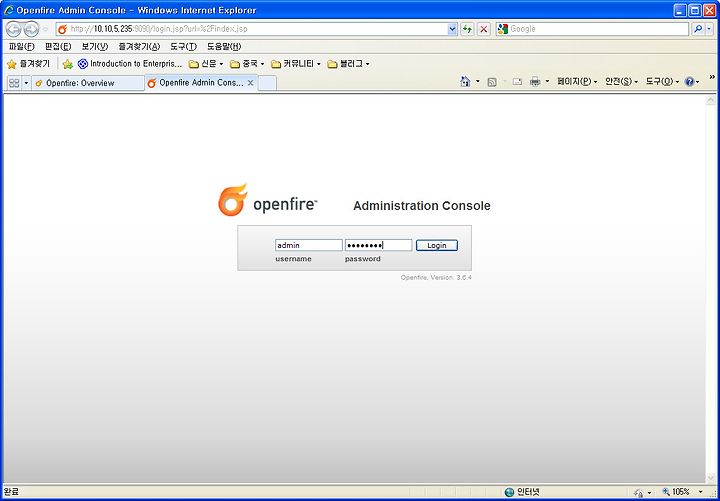Close the Openfire Admin Console tab
This screenshot has height=501, width=720.
click(251, 83)
